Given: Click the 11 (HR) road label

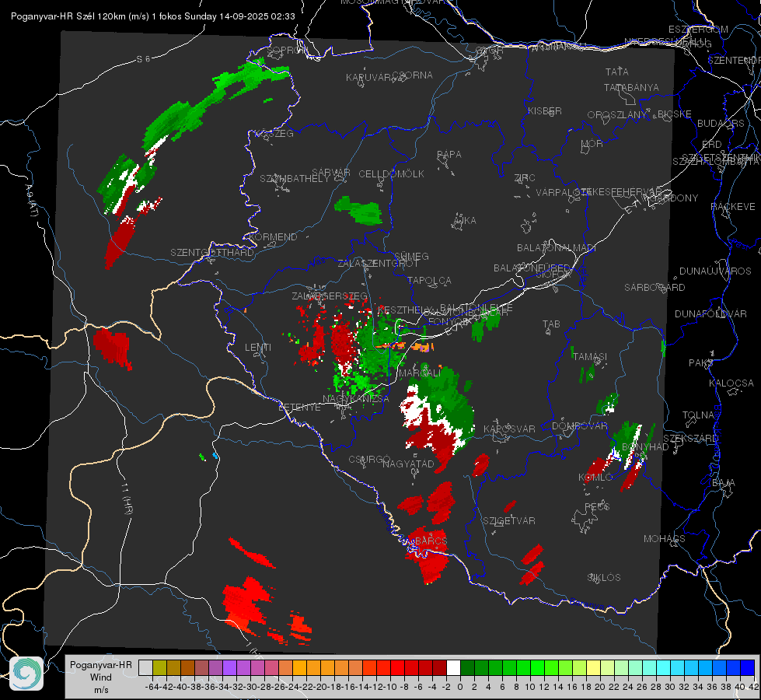Looking at the screenshot, I should 127,499.
